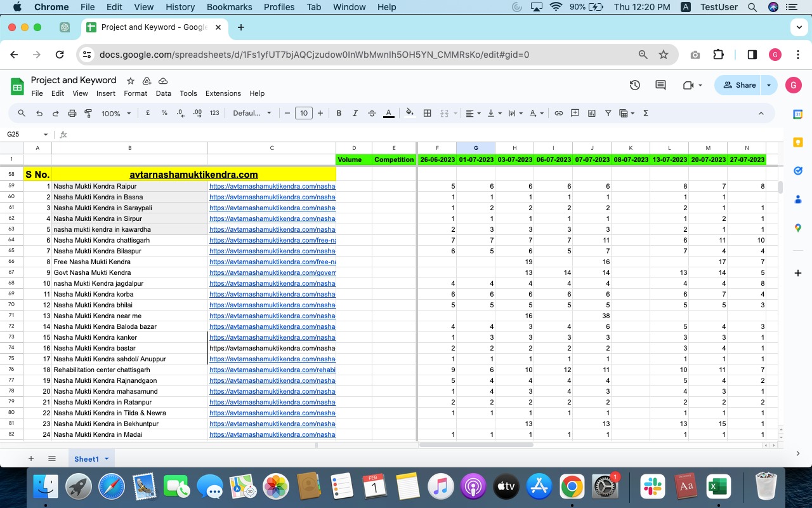Click the insert chart icon
Viewport: 812px width, 508px height.
tap(591, 113)
